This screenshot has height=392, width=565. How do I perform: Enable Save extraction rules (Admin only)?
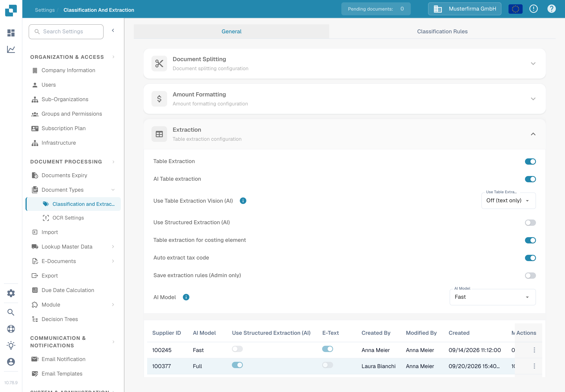click(530, 276)
